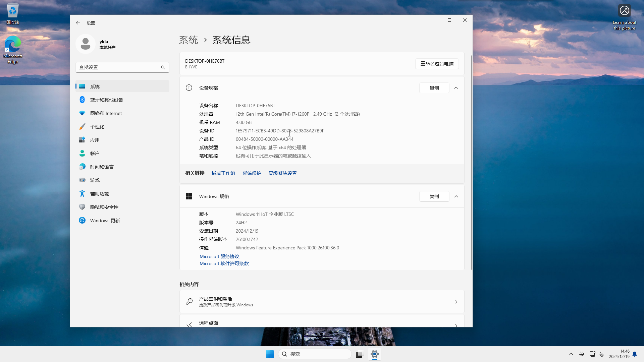Click the 游戏 gamepad icon
Screen dimensions: 644x362
coord(82,180)
